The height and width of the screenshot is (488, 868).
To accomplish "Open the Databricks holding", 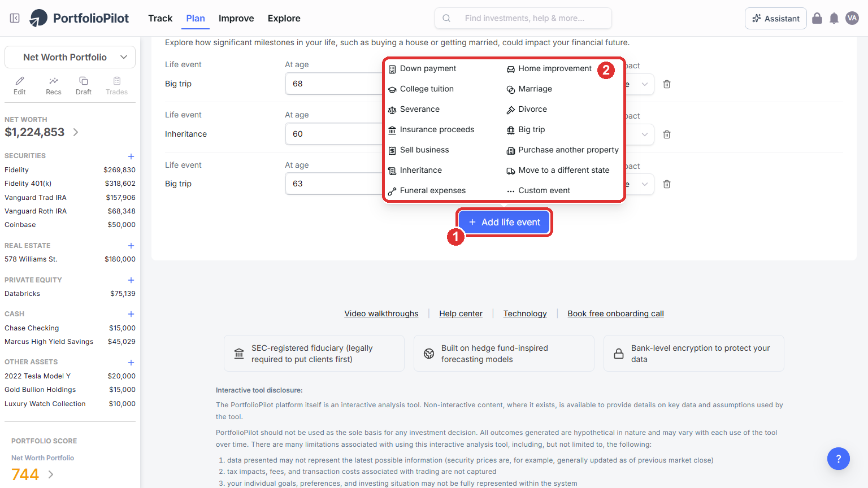I will [x=70, y=294].
